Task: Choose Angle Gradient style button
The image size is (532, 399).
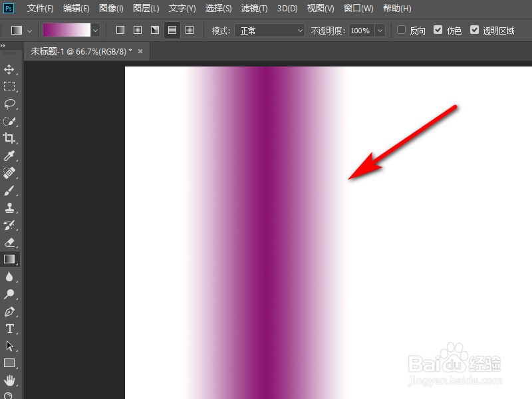Action: (155, 30)
